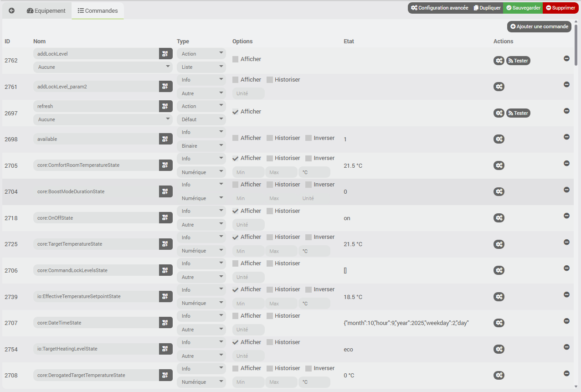581x392 pixels.
Task: Click Tester for the refresh command
Action: 518,113
